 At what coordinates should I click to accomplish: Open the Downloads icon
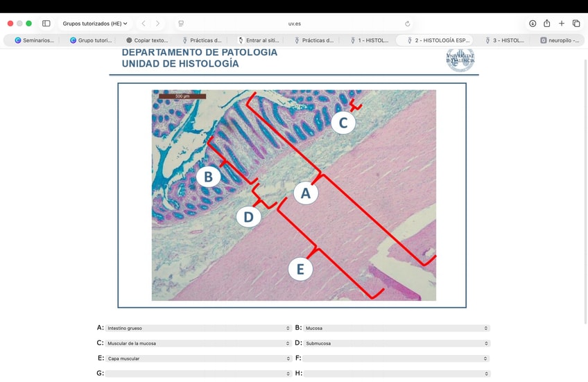coord(533,24)
